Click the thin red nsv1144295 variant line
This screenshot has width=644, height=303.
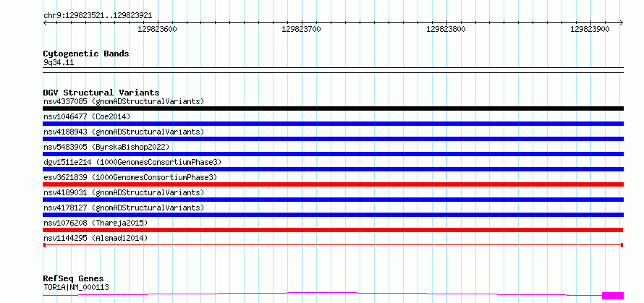point(333,245)
